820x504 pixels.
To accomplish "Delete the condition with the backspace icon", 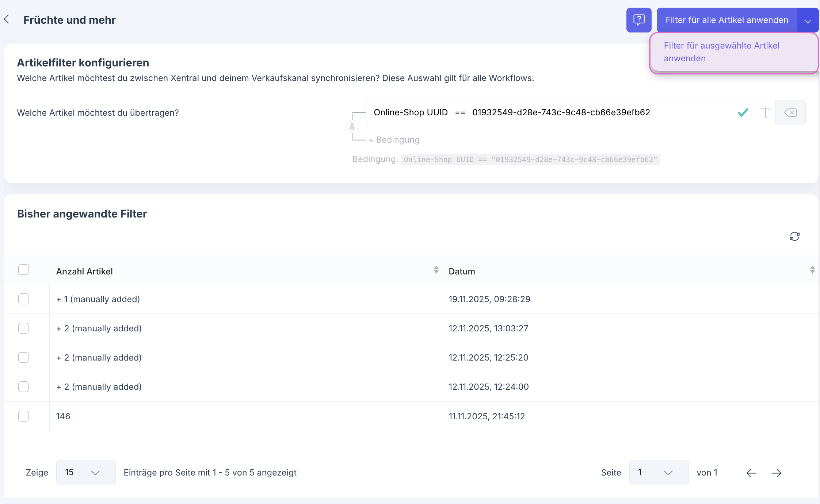I will (790, 113).
